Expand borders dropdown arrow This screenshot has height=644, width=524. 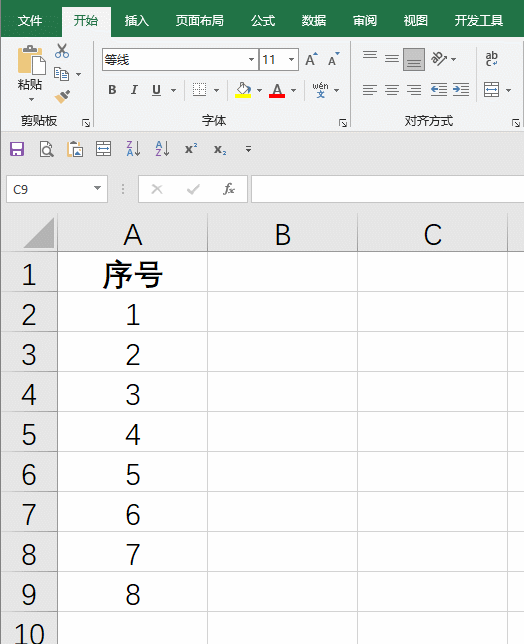coord(216,90)
